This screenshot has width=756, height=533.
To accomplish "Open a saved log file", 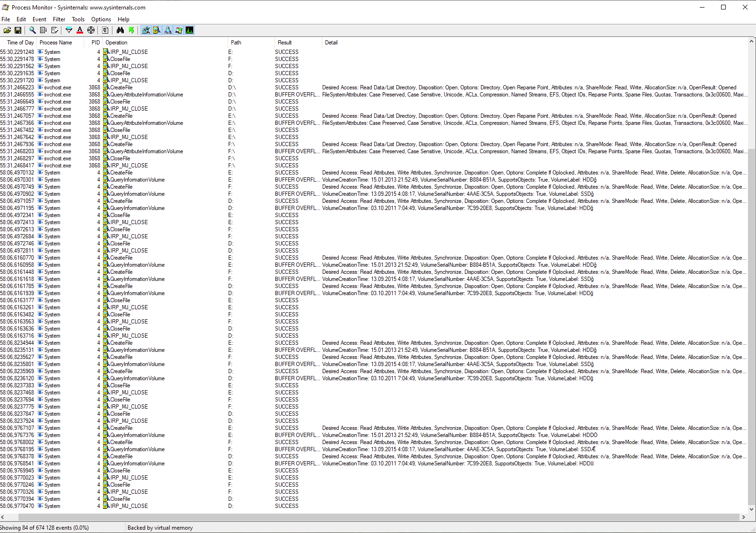I will 7,30.
